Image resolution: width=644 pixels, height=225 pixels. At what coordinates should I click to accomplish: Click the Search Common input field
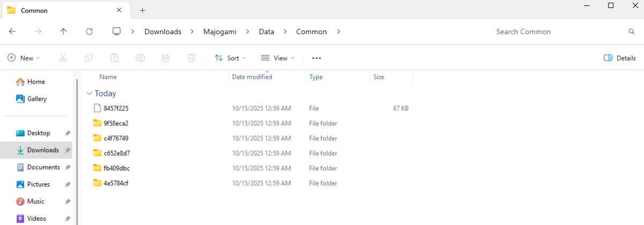pos(558,32)
